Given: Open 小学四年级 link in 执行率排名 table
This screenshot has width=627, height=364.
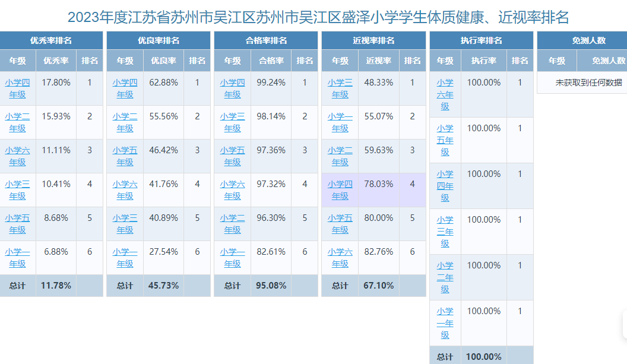Looking at the screenshot, I should coord(445,186).
